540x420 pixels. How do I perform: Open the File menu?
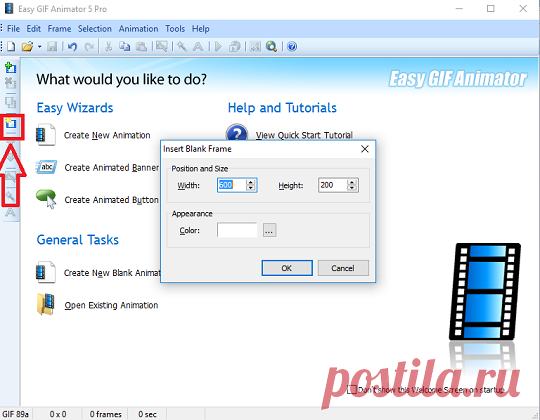13,29
